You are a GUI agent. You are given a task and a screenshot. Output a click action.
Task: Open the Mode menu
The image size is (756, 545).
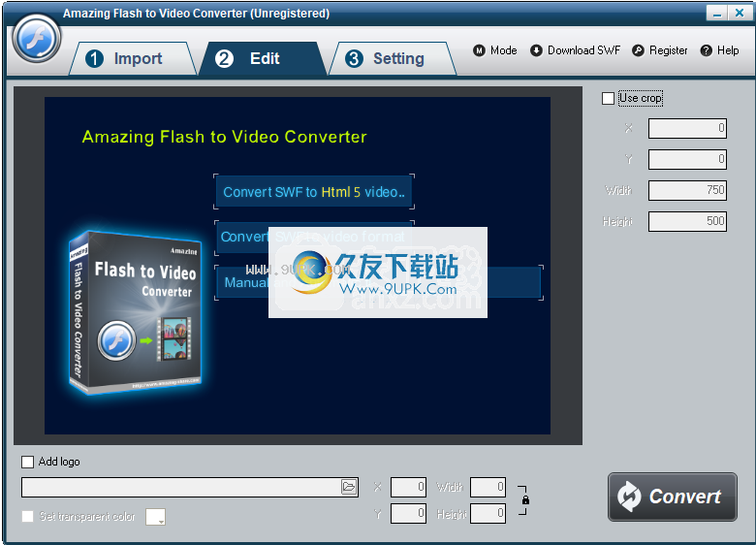tap(494, 50)
